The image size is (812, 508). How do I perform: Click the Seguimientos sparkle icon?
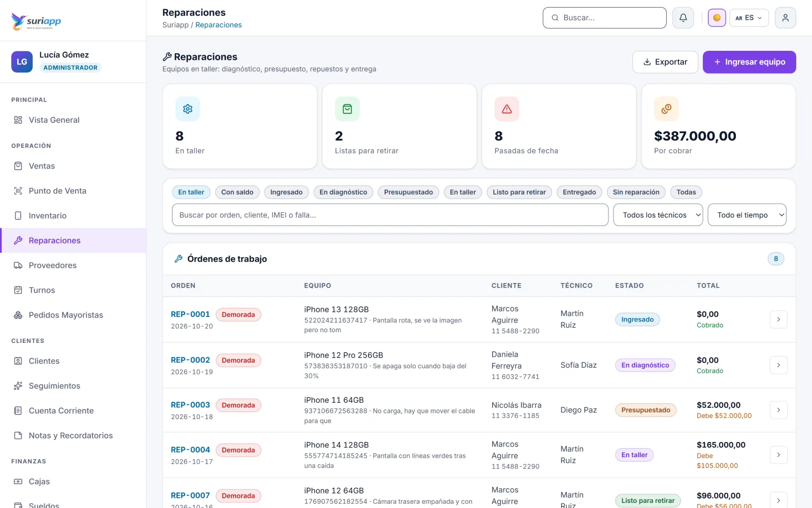point(18,386)
